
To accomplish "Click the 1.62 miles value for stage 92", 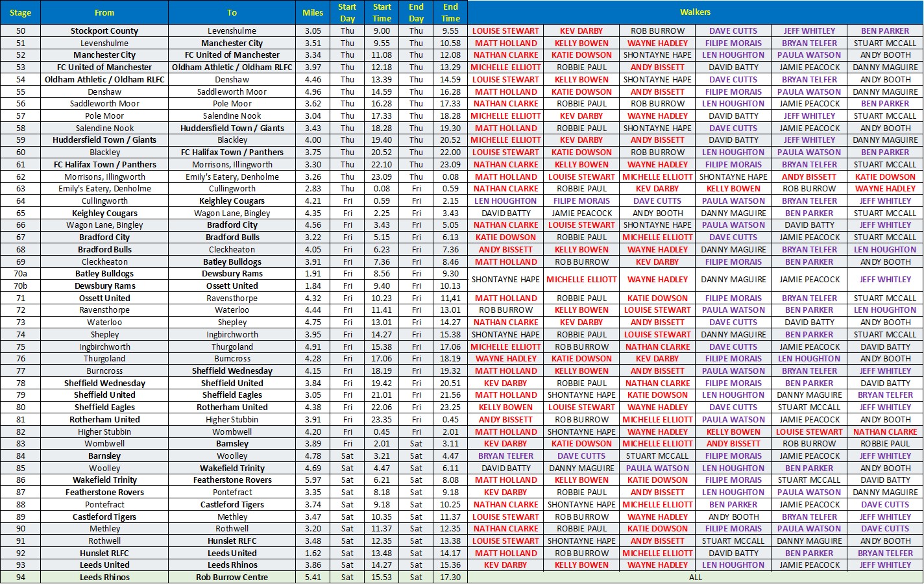I will tap(313, 553).
